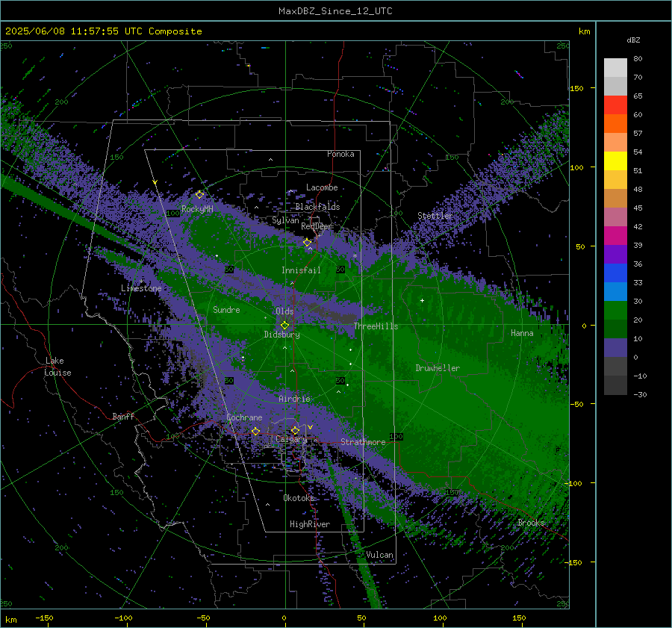
Task: Click the Lake Louise label
Action: click(58, 367)
